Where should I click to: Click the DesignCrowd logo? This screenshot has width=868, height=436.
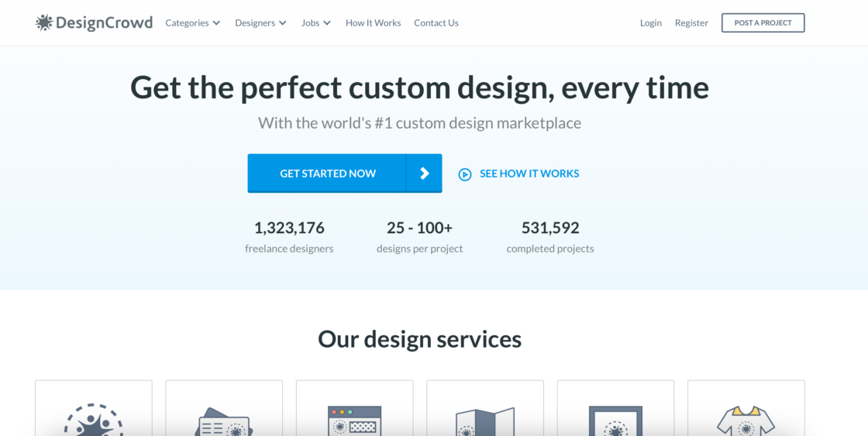click(94, 22)
